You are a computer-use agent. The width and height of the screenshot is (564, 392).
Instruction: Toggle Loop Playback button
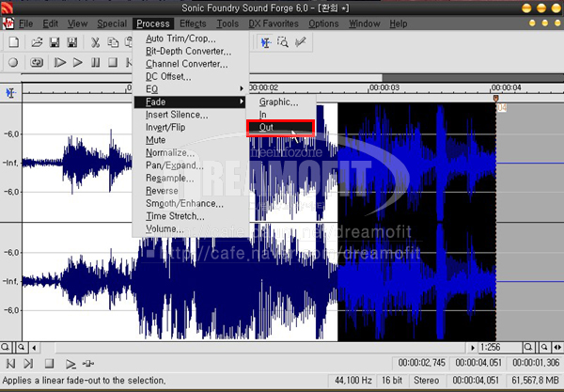pyautogui.click(x=37, y=62)
